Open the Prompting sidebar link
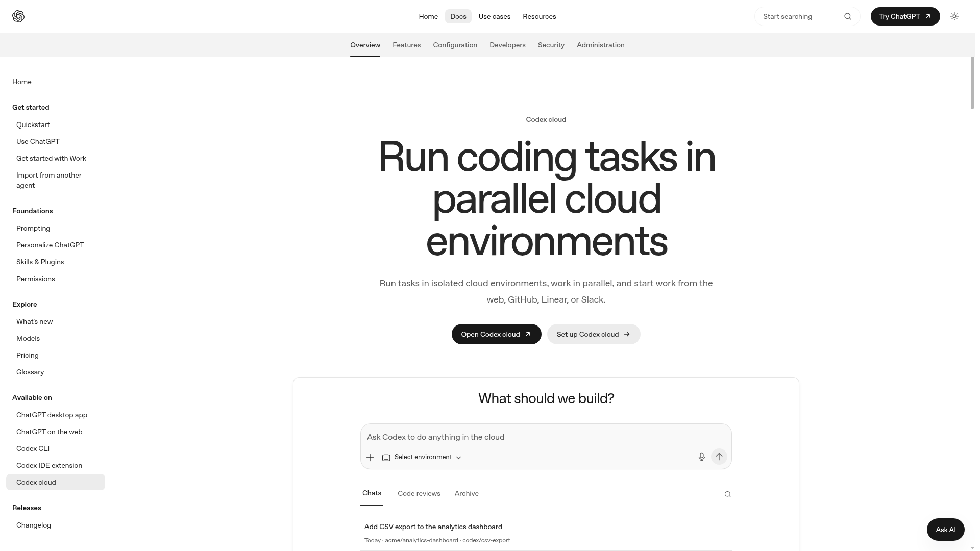 point(33,228)
